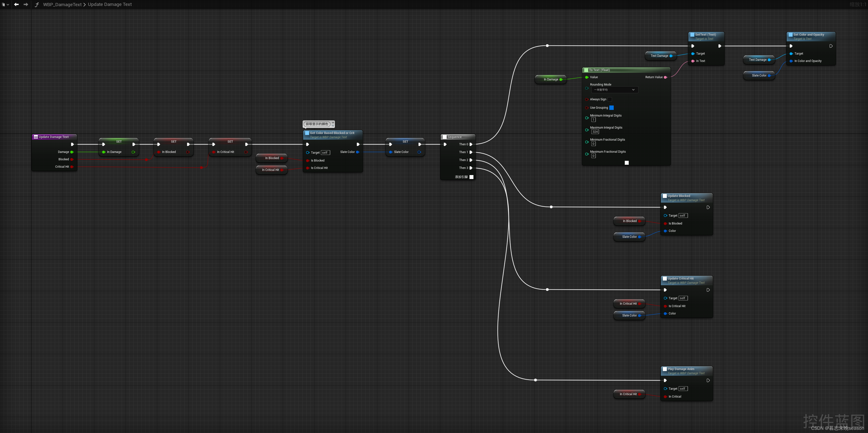Add a pin with the 添加引脚 button
Screen dimensions: 868x433
464,177
